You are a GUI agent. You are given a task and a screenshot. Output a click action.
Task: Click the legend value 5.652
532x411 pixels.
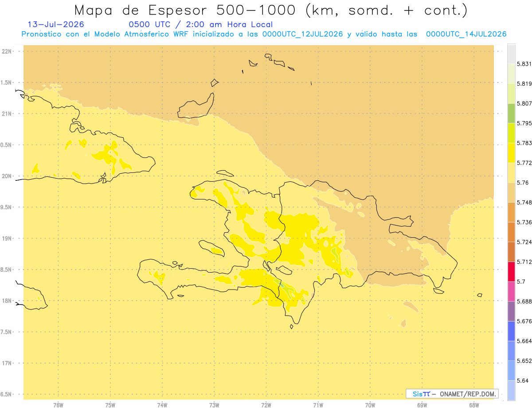524,361
